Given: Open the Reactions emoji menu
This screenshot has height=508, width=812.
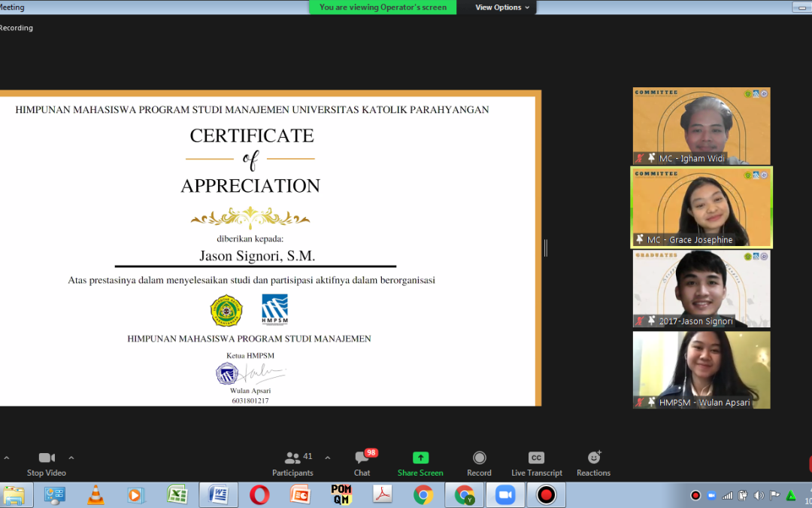Looking at the screenshot, I should click(593, 463).
